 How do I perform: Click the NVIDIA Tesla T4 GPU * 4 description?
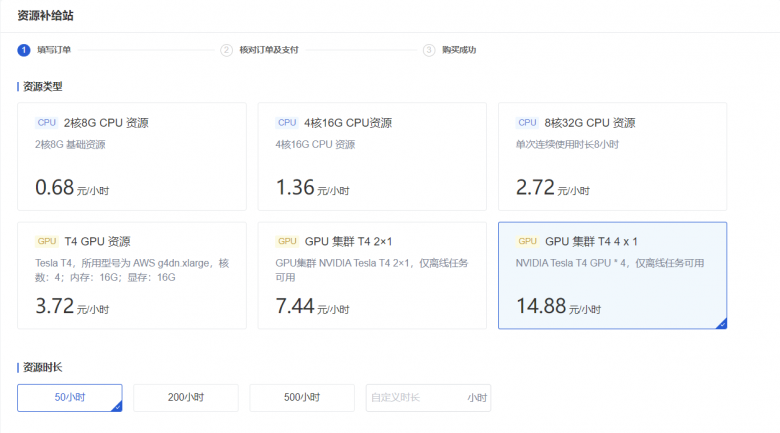[x=610, y=263]
